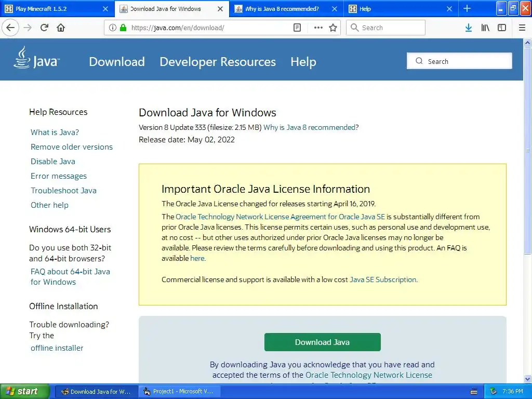This screenshot has width=532, height=399.
Task: Click the scrollbar down arrow
Action: click(x=527, y=379)
